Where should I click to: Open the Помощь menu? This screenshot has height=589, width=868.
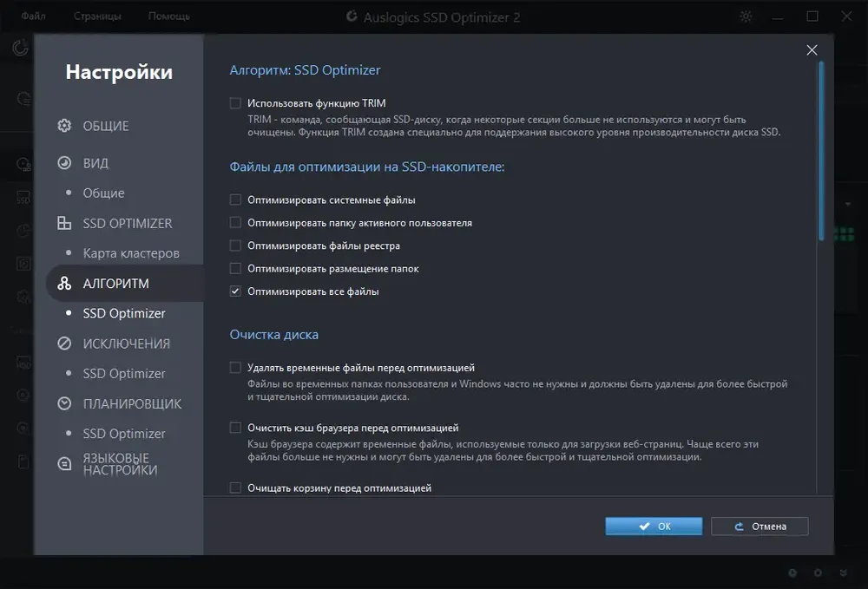169,16
